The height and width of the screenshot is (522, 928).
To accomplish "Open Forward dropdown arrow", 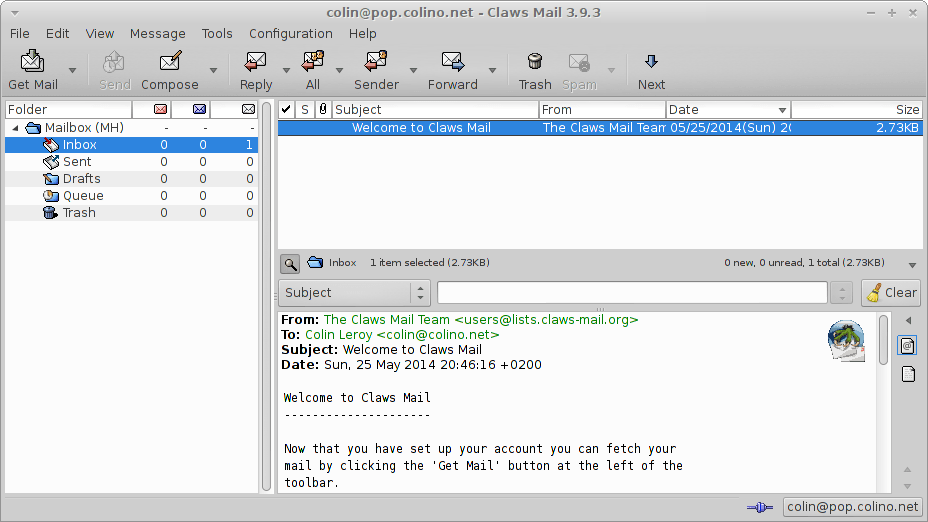I will pos(492,70).
